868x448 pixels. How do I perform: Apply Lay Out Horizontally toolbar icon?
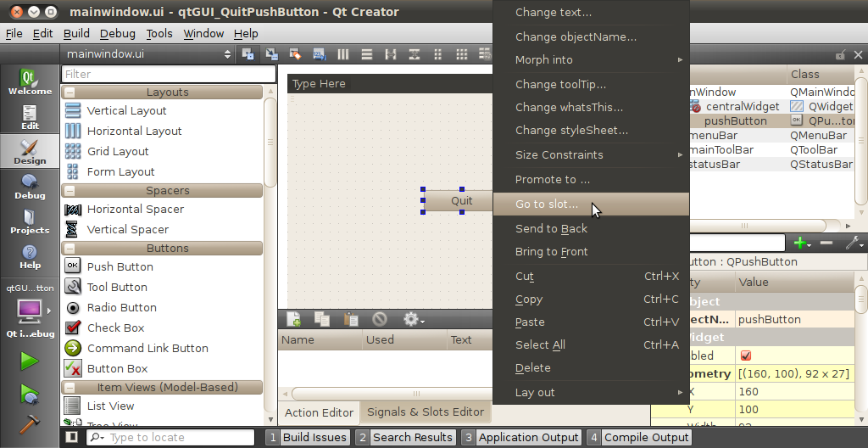[x=343, y=53]
